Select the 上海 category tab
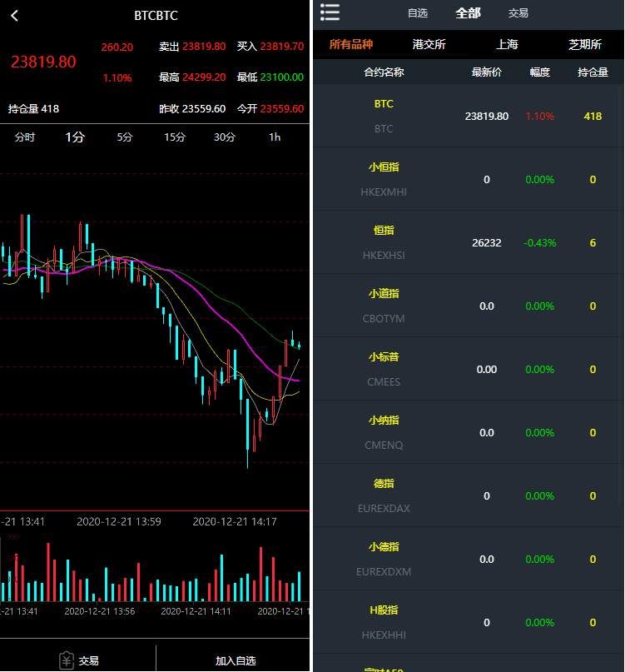This screenshot has width=625, height=672. coord(507,44)
